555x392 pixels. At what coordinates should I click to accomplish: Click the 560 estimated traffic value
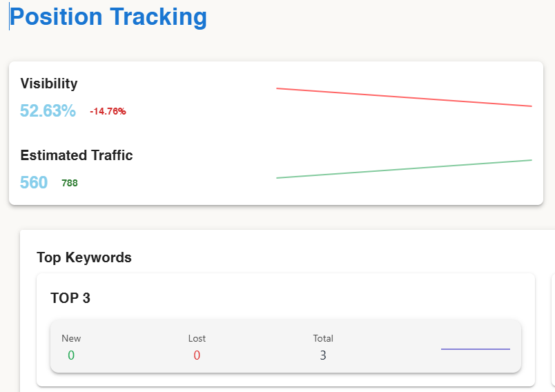tap(34, 183)
